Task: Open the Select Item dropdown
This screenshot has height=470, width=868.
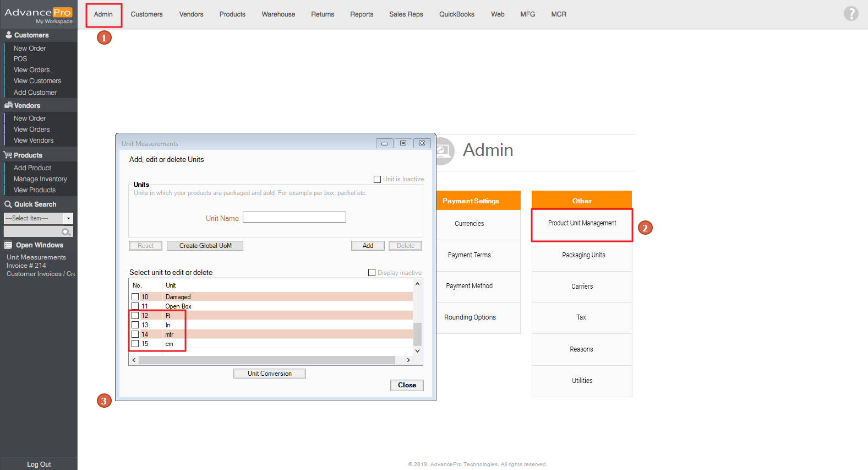Action: click(68, 219)
